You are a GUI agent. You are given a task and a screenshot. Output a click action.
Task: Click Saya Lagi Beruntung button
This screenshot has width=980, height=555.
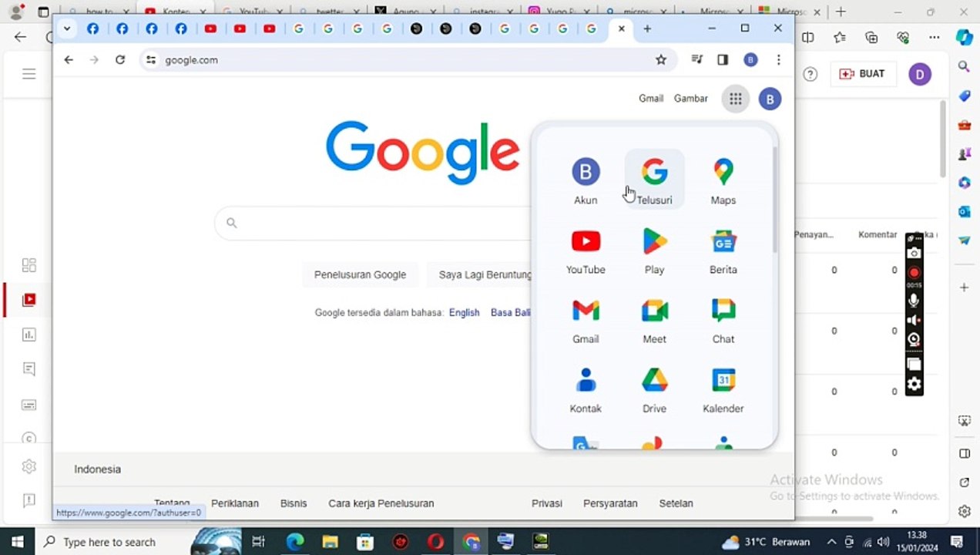point(479,274)
